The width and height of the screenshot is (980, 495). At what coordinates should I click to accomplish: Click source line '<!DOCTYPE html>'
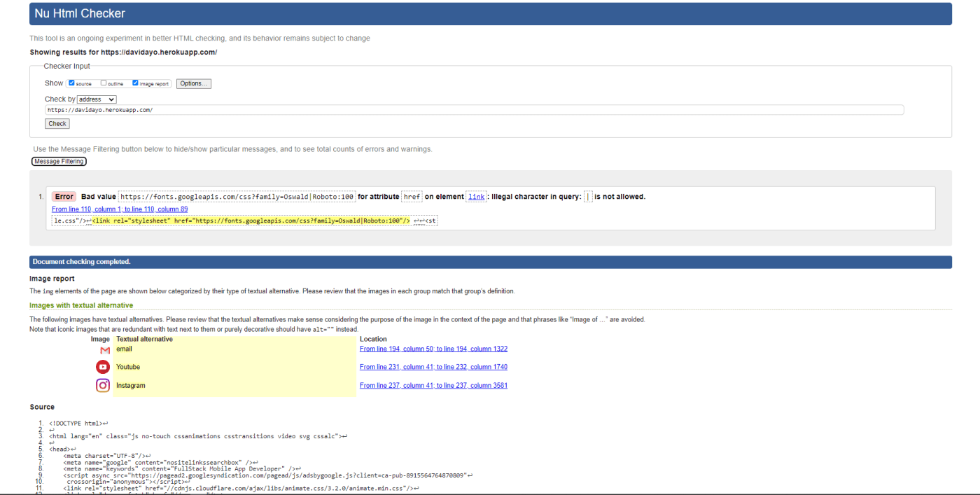(x=78, y=423)
